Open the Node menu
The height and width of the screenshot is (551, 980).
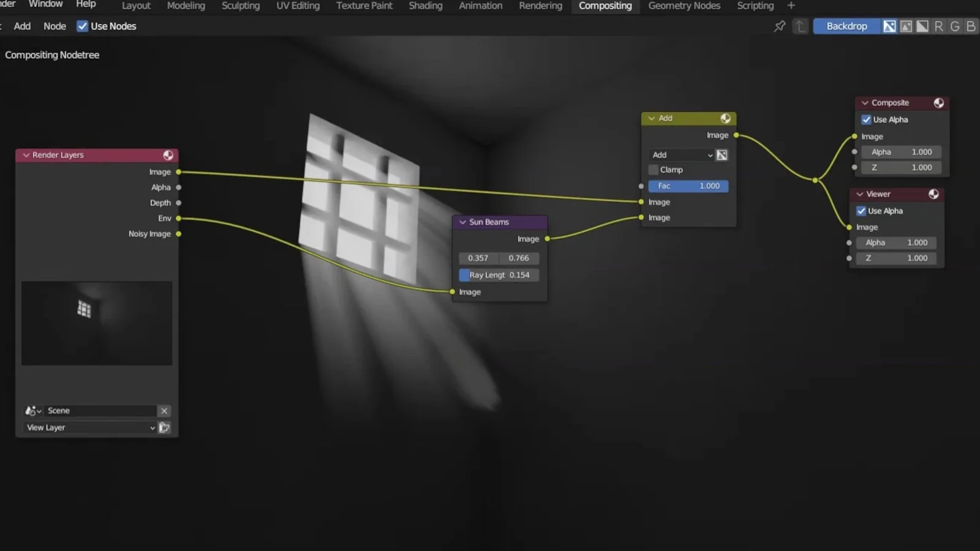55,26
